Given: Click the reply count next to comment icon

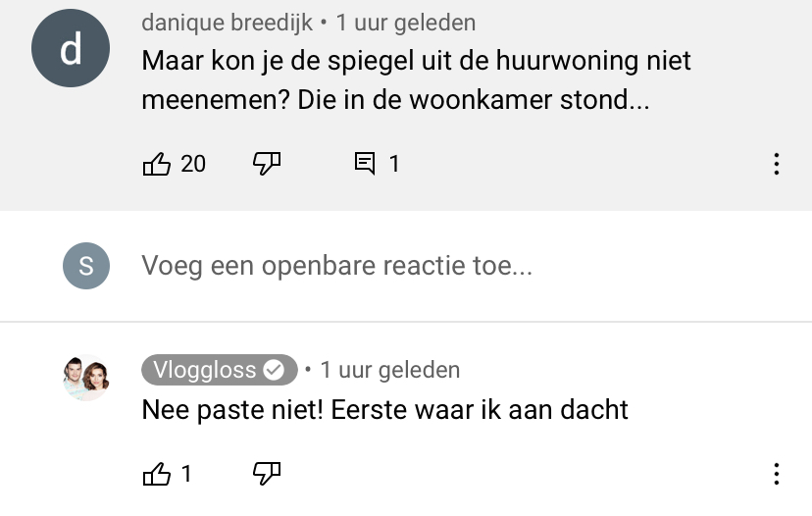Looking at the screenshot, I should coord(394,164).
